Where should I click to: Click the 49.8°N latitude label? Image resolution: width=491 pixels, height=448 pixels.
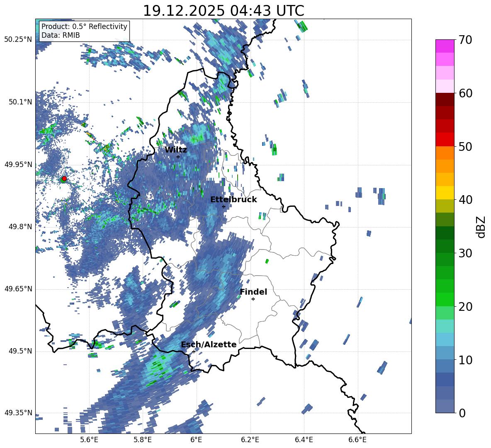[20, 227]
